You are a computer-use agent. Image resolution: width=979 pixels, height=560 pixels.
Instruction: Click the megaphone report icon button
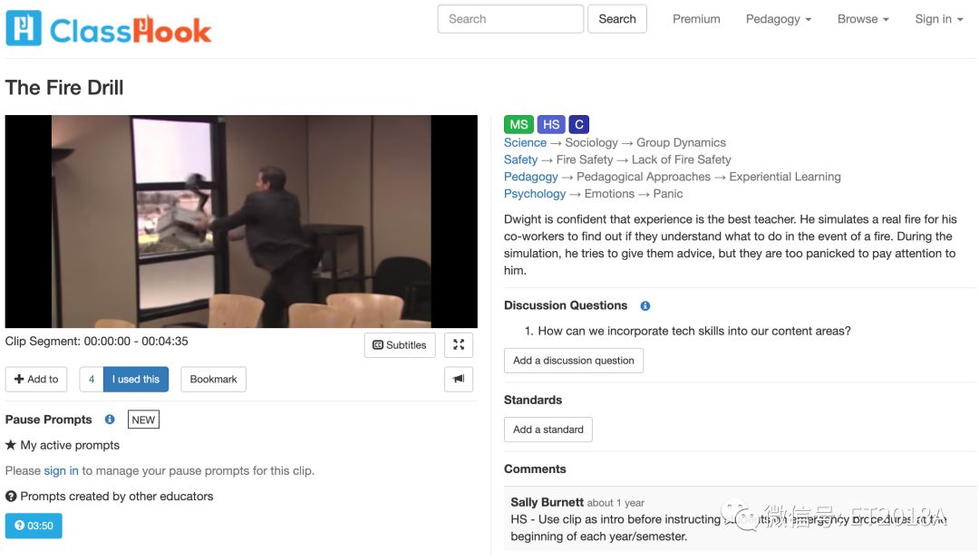(459, 379)
